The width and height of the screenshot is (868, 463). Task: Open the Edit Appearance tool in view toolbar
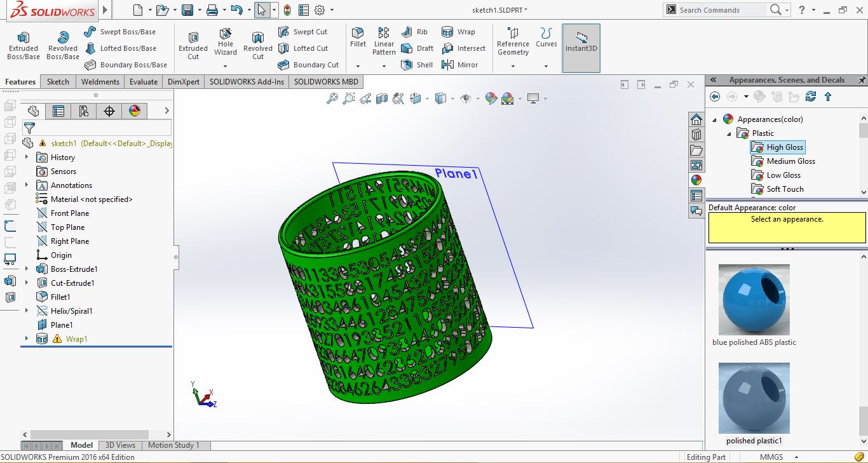point(491,98)
